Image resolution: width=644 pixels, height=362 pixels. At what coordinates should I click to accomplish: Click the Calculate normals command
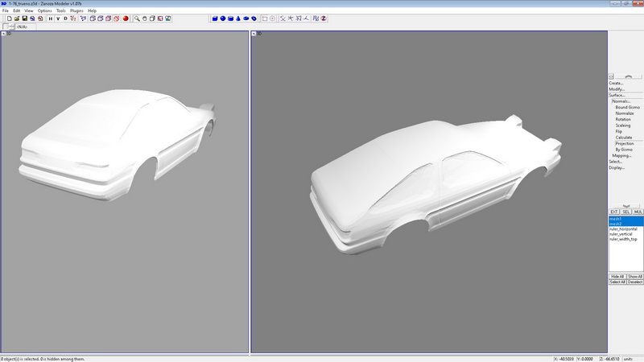pyautogui.click(x=624, y=138)
